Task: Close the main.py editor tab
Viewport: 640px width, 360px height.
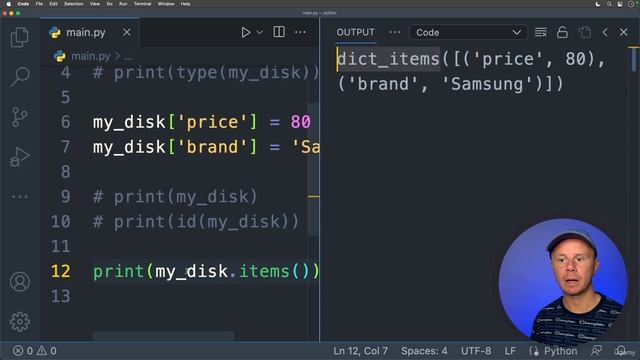Action: point(127,32)
